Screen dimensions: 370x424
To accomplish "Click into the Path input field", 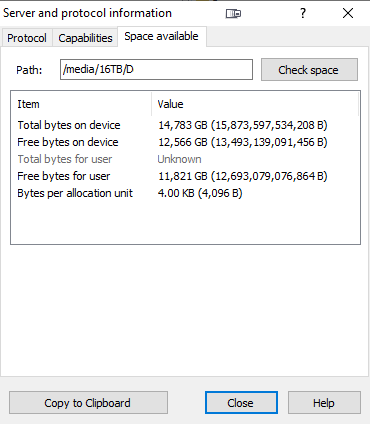I will tap(156, 69).
